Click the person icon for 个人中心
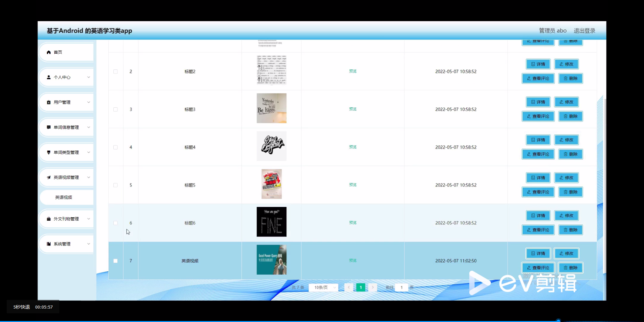Screen dimensions: 644x322 coord(49,77)
